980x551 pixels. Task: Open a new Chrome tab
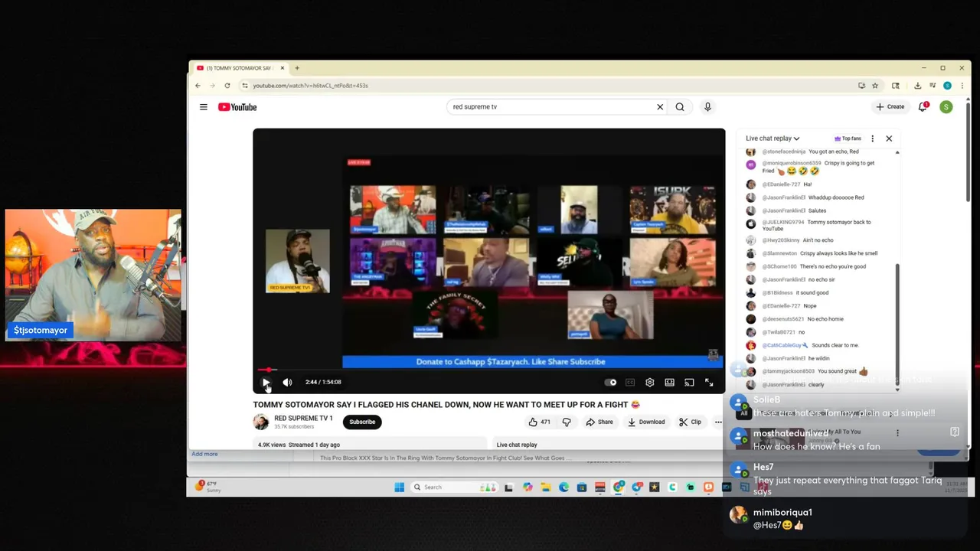(x=297, y=68)
